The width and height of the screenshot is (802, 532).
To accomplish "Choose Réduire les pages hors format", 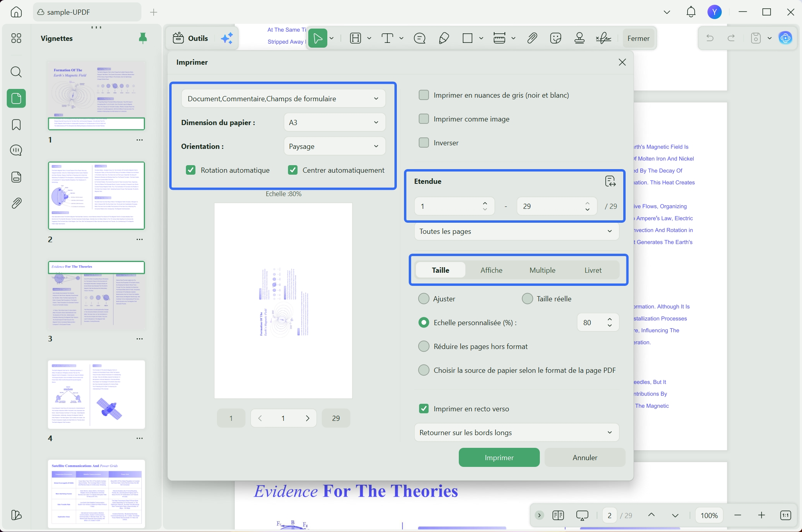I will point(424,346).
